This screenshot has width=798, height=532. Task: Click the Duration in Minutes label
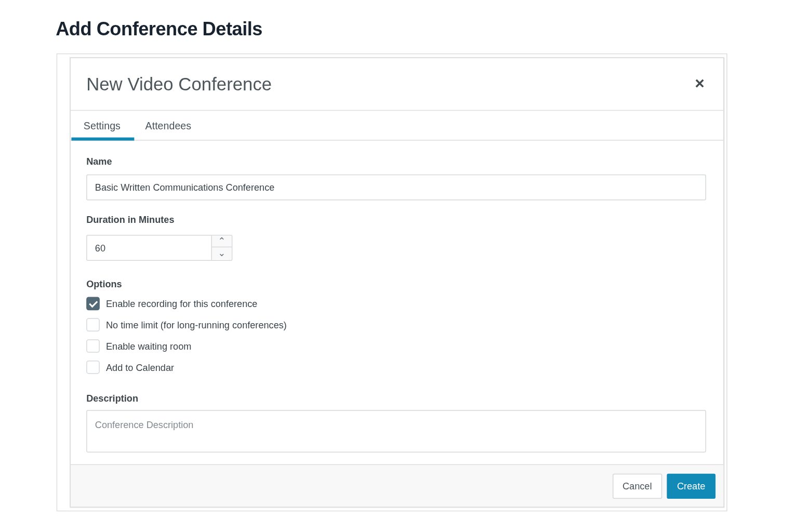130,220
